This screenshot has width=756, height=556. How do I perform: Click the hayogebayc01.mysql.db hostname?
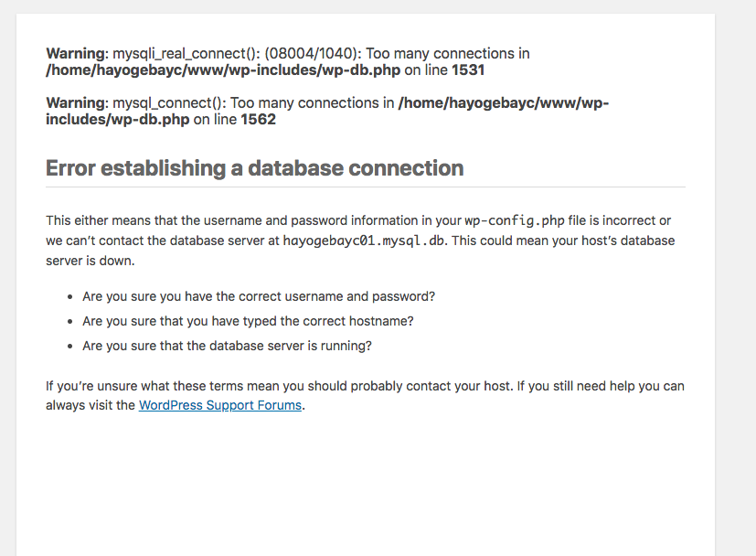coord(366,241)
